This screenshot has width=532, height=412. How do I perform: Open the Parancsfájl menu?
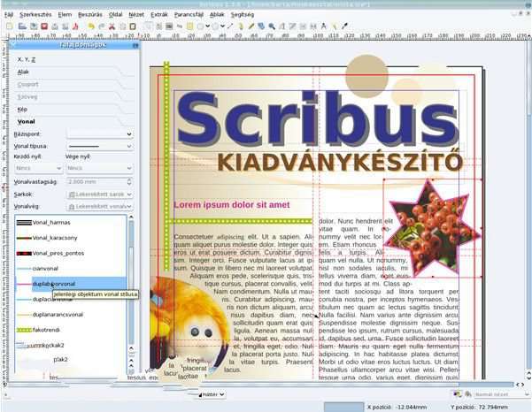pos(189,14)
